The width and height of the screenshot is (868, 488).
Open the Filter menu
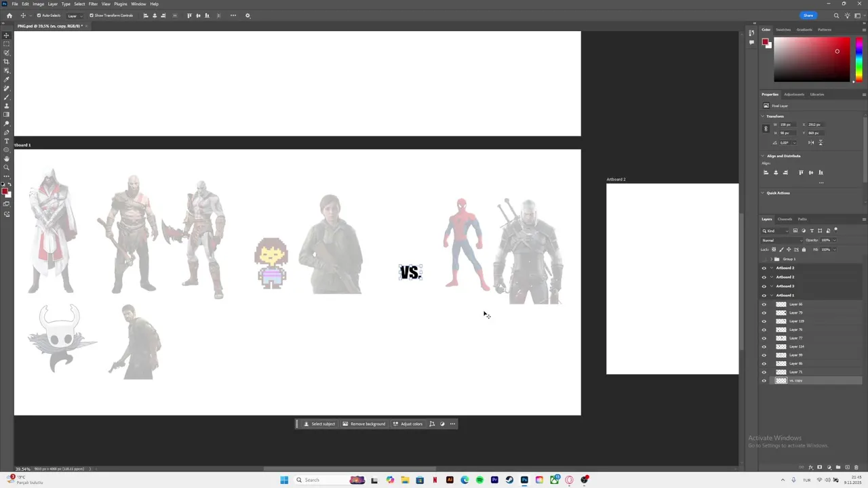[93, 4]
